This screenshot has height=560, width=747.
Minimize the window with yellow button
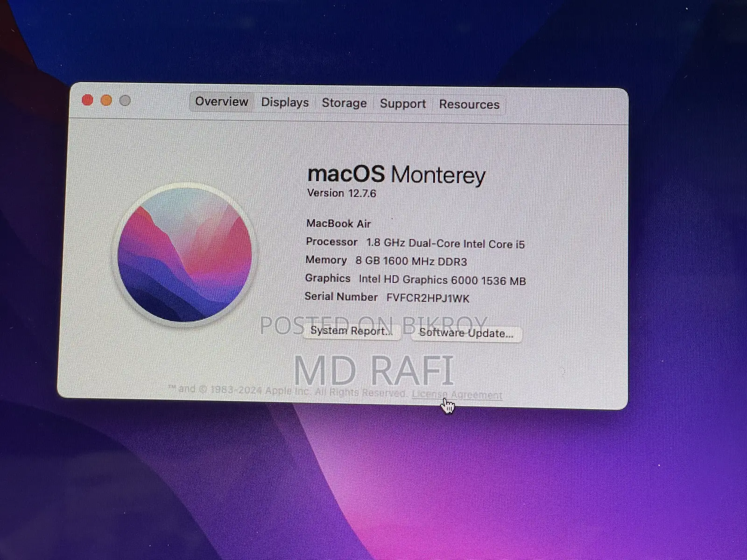[106, 100]
